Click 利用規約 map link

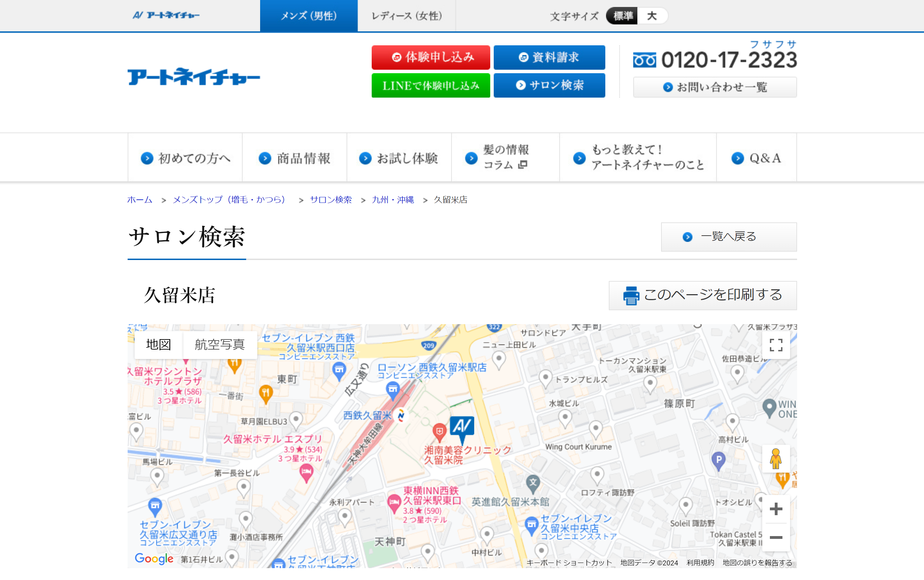point(700,563)
